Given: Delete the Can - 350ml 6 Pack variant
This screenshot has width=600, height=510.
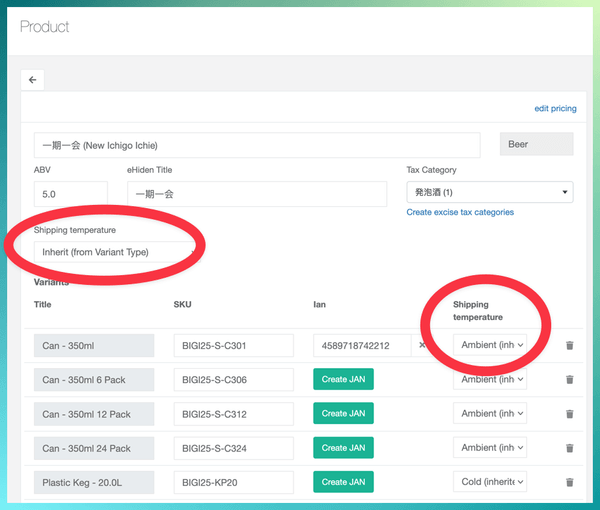Looking at the screenshot, I should [x=569, y=380].
